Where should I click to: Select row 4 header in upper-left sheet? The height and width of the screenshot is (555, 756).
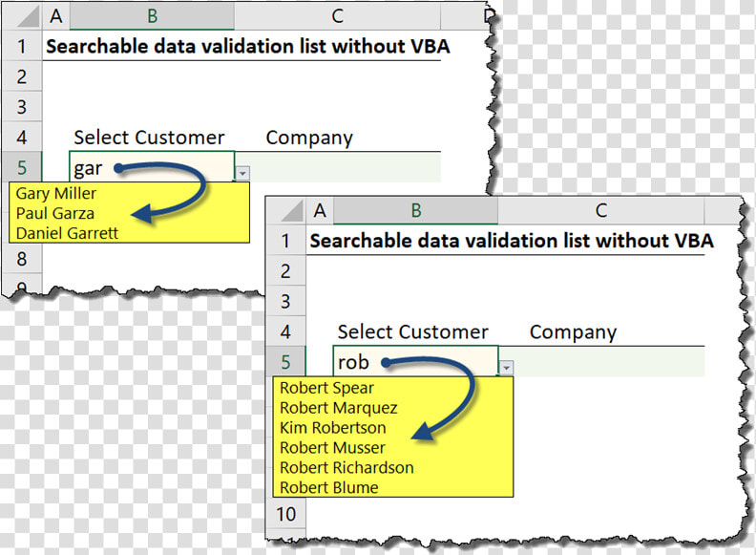[x=22, y=137]
